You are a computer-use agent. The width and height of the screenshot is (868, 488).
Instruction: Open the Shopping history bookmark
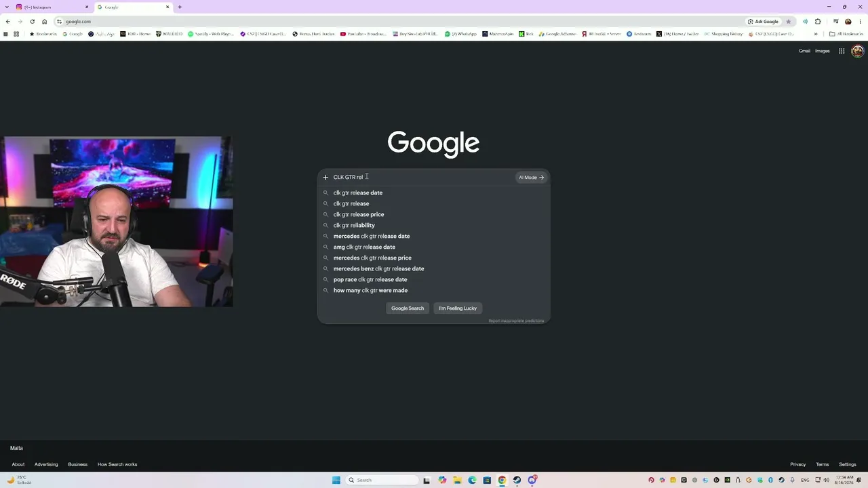click(724, 34)
